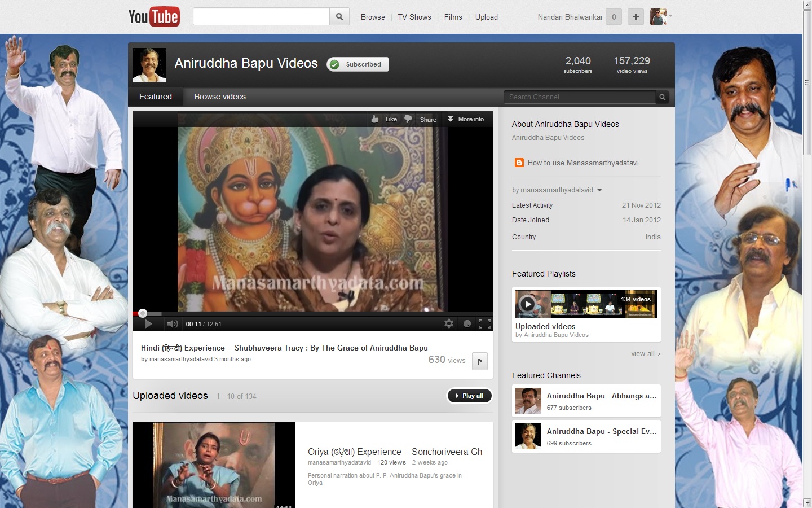812x508 pixels.
Task: Click the Watch Later clock icon
Action: [x=467, y=323]
